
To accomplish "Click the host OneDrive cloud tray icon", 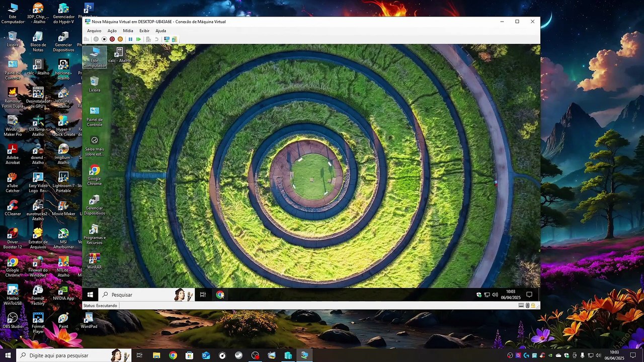I will point(558,355).
